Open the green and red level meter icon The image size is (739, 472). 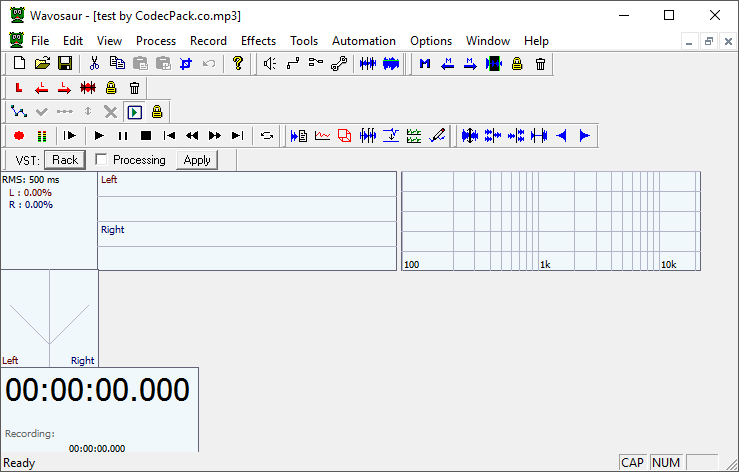click(x=42, y=136)
